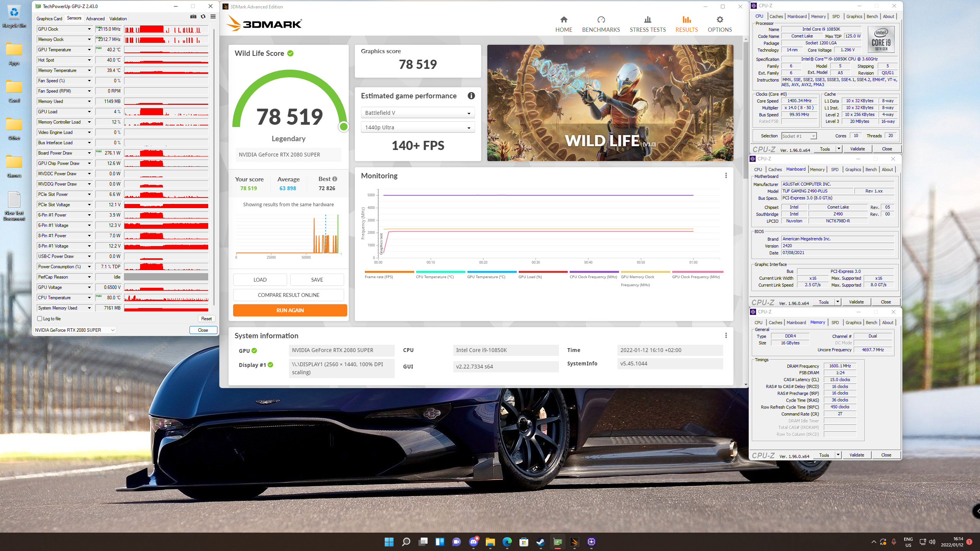The height and width of the screenshot is (551, 980).
Task: Open volume control in system tray
Action: pos(932,542)
